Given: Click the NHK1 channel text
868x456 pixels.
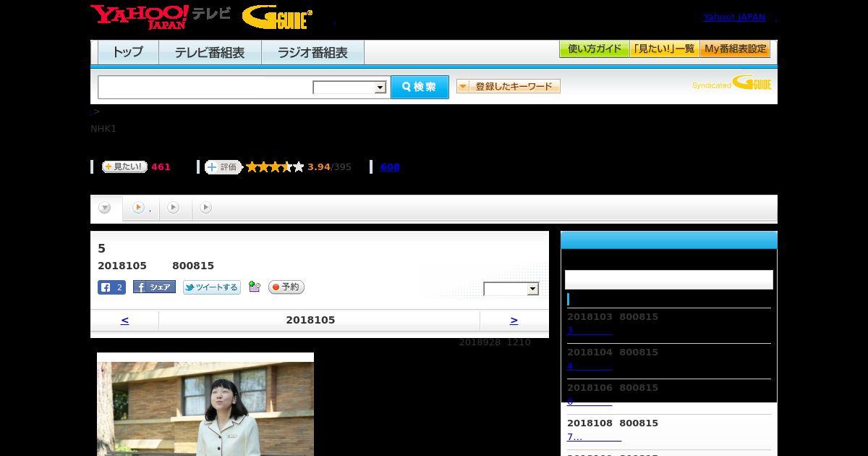Looking at the screenshot, I should pyautogui.click(x=103, y=129).
